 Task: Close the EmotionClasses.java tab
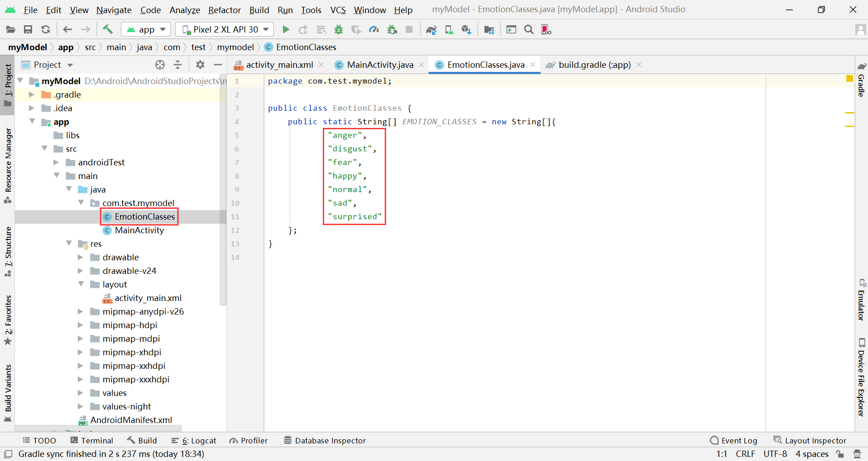533,65
